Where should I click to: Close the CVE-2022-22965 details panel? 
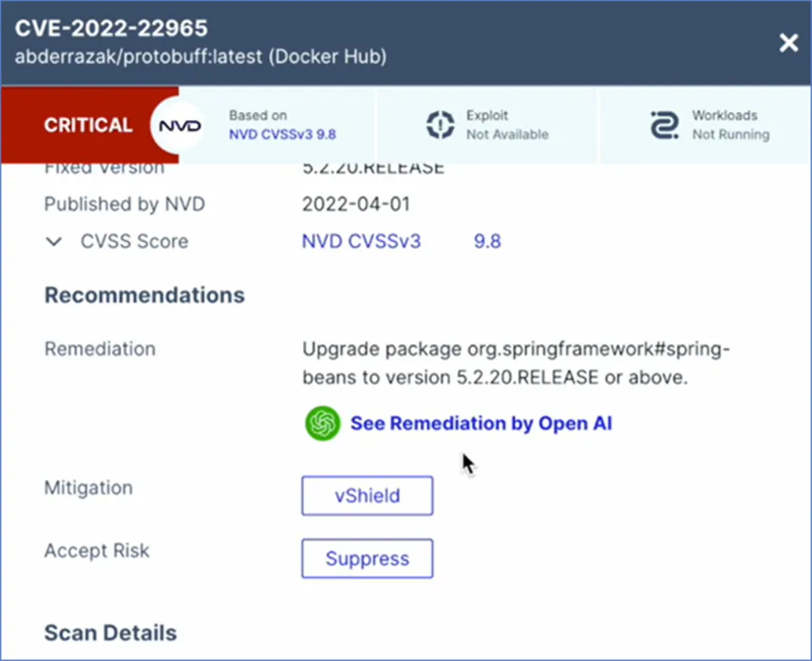tap(789, 43)
